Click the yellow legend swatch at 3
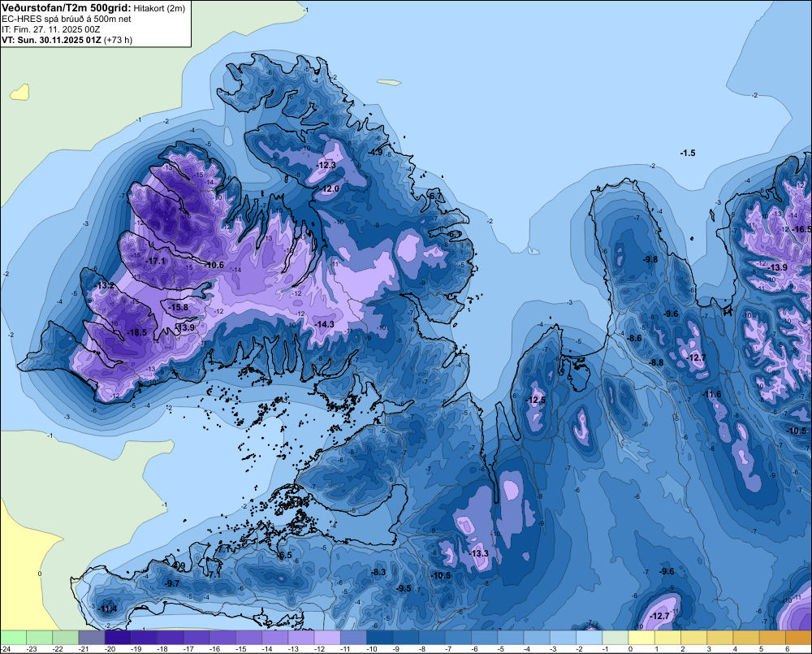The width and height of the screenshot is (812, 654). pyautogui.click(x=720, y=637)
